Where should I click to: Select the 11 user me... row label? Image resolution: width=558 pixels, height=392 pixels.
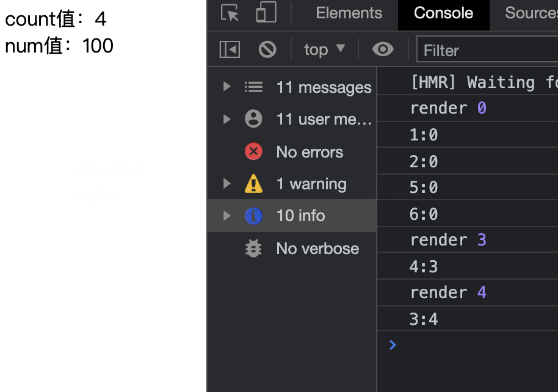click(x=324, y=119)
